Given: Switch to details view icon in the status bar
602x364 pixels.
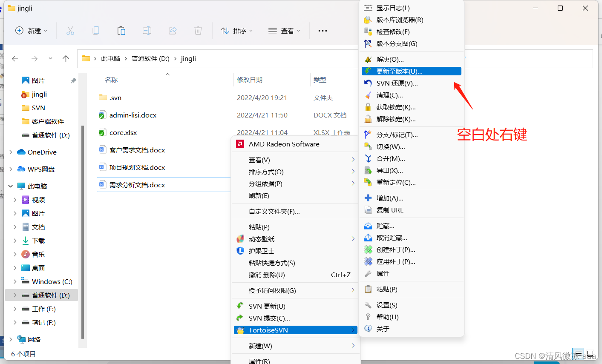Looking at the screenshot, I should (x=578, y=354).
